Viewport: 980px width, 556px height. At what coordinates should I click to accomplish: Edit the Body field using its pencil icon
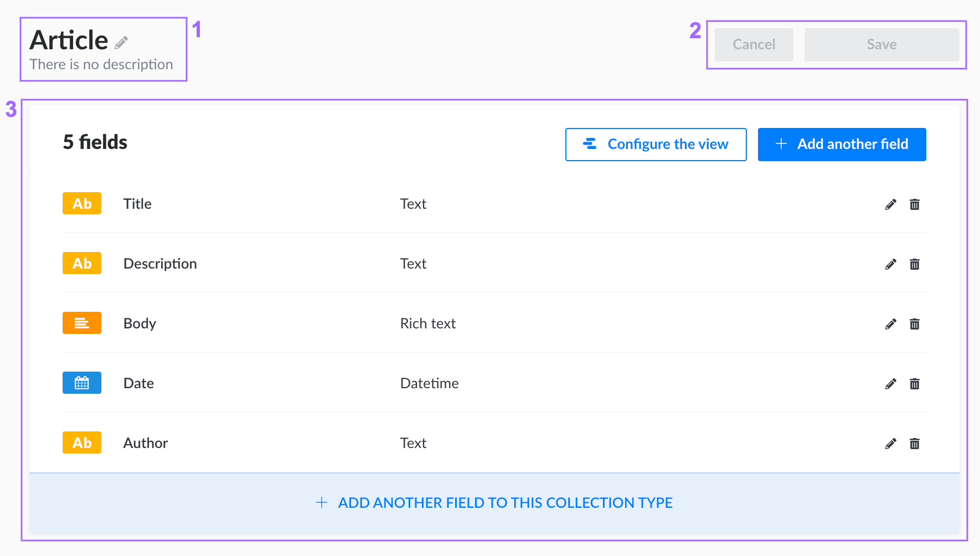click(x=890, y=324)
